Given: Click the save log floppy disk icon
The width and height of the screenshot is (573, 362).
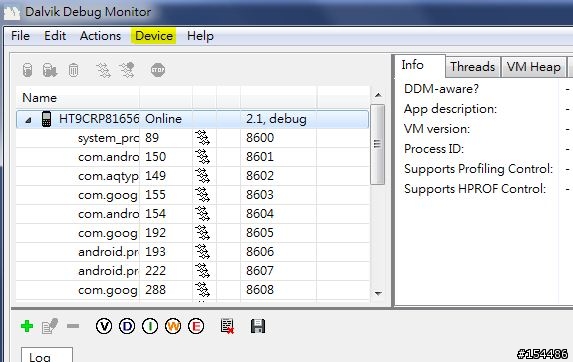Looking at the screenshot, I should 258,326.
